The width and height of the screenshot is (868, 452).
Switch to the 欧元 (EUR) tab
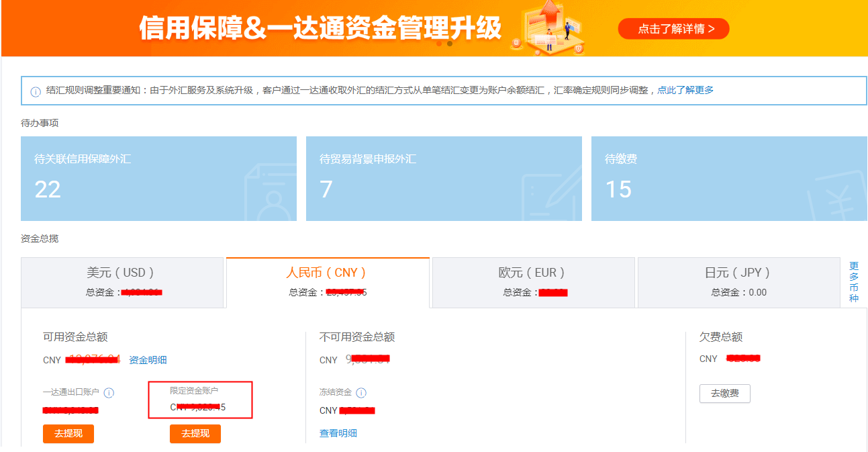coord(533,282)
